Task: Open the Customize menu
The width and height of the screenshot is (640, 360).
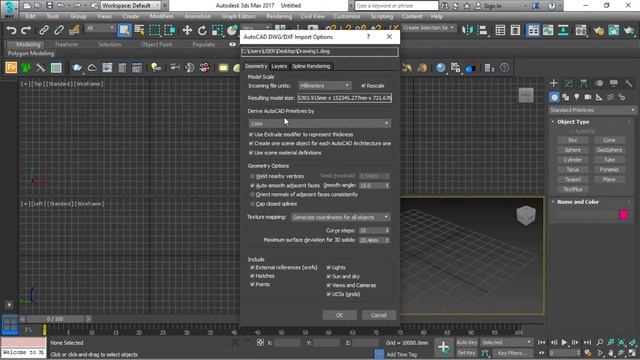Action: [x=347, y=16]
